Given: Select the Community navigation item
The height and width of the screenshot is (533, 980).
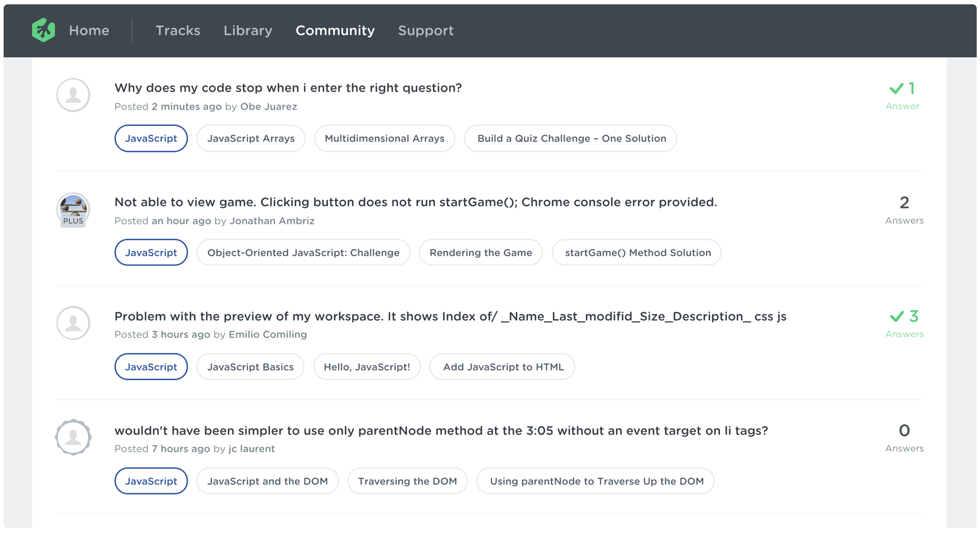Looking at the screenshot, I should pos(335,30).
